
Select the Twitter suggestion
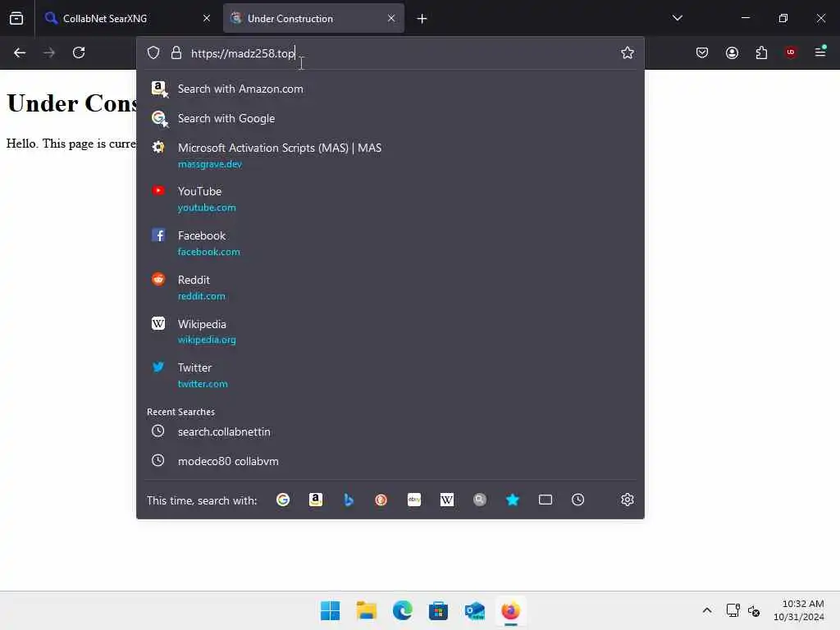tap(390, 376)
